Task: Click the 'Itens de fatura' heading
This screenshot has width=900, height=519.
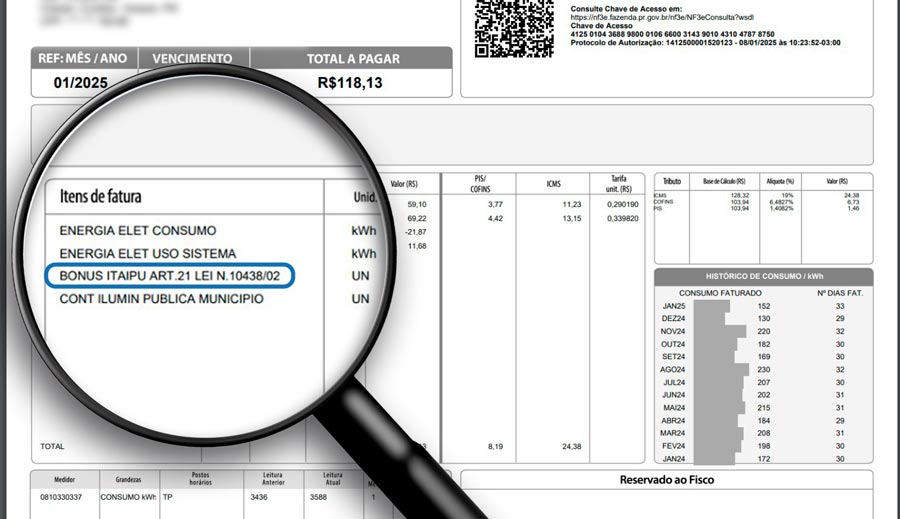Action: click(100, 196)
